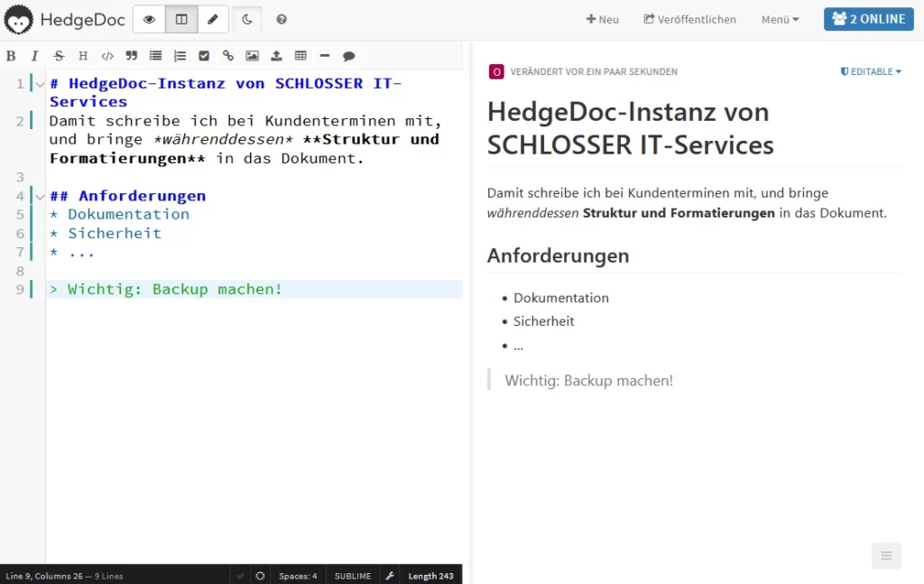Viewport: 924px width, 584px height.
Task: Click the Wichtig: Backup machen! blockquote in preview
Action: click(x=588, y=381)
